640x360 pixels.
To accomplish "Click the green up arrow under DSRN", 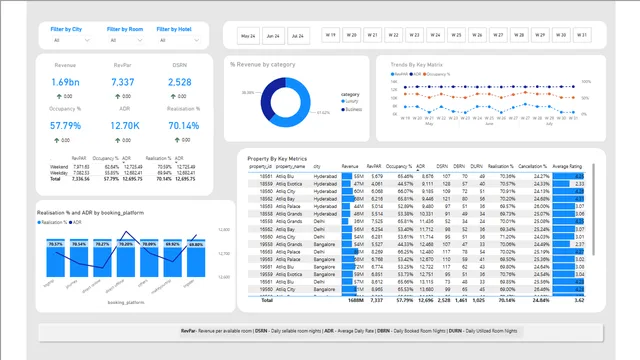I will point(173,96).
